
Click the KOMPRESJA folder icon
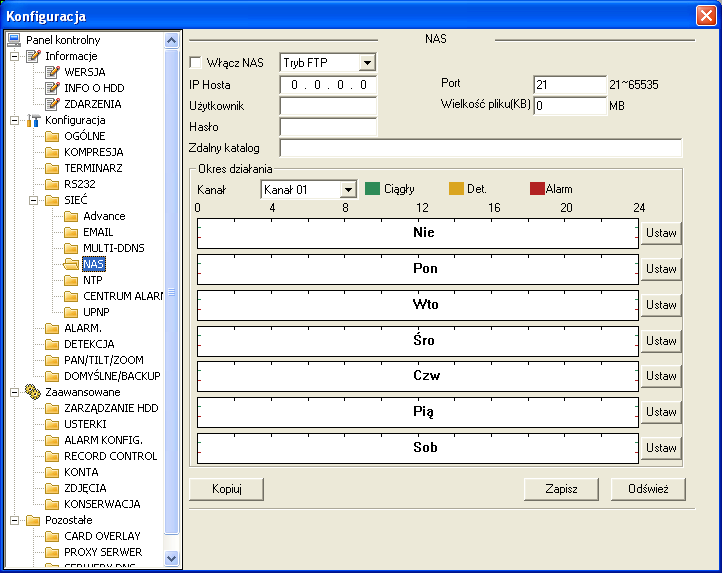pos(52,152)
